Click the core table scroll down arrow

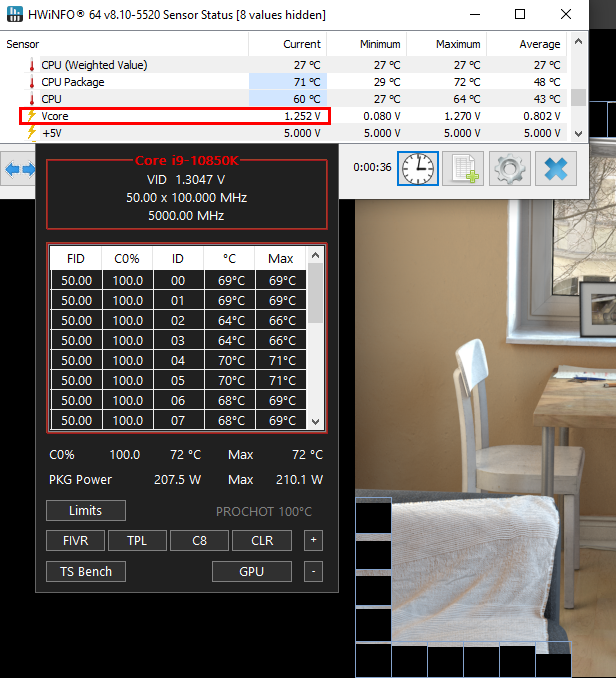coord(316,422)
